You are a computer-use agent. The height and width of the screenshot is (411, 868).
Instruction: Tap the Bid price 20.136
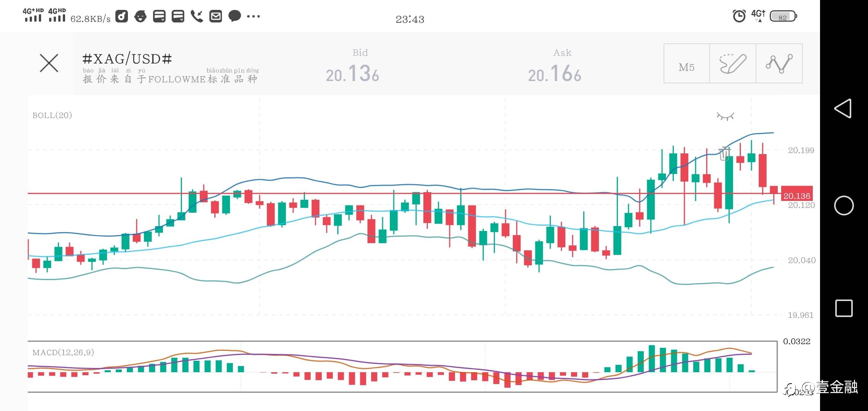pyautogui.click(x=353, y=73)
